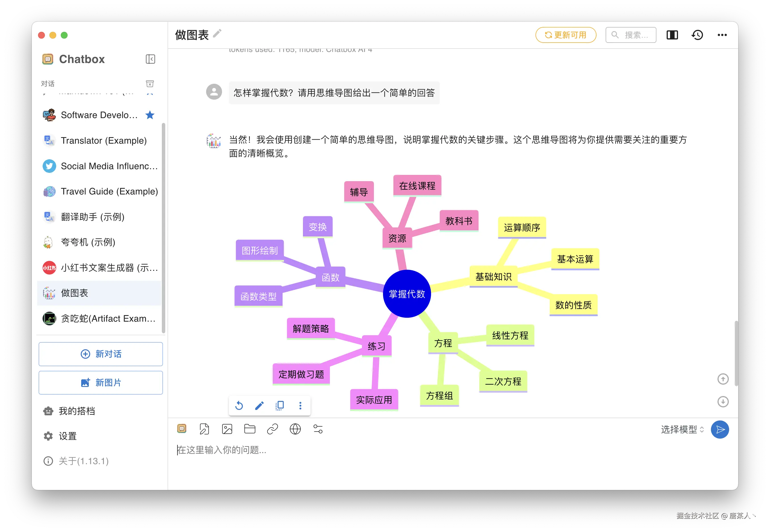
Task: Toggle the split layout view icon
Action: click(x=672, y=35)
